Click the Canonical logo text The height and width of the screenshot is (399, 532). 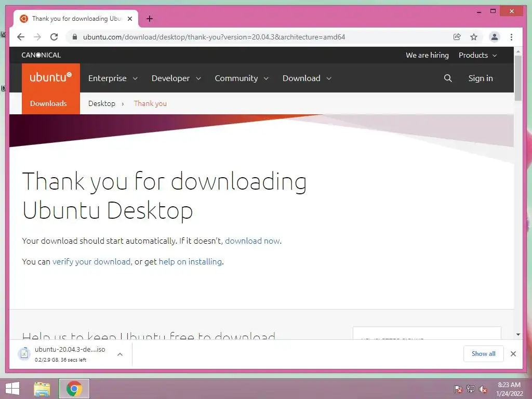(41, 55)
